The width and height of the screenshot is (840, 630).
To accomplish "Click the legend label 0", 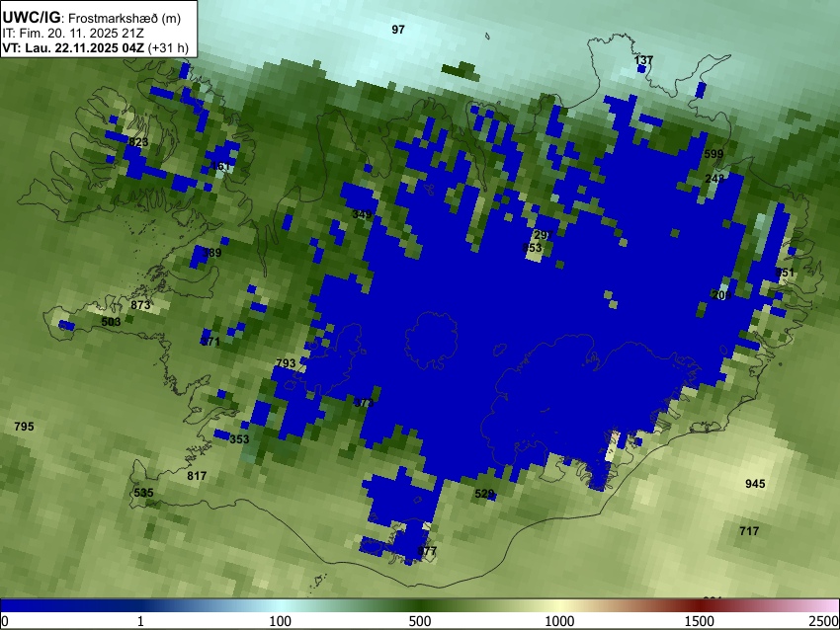I will 5,621.
